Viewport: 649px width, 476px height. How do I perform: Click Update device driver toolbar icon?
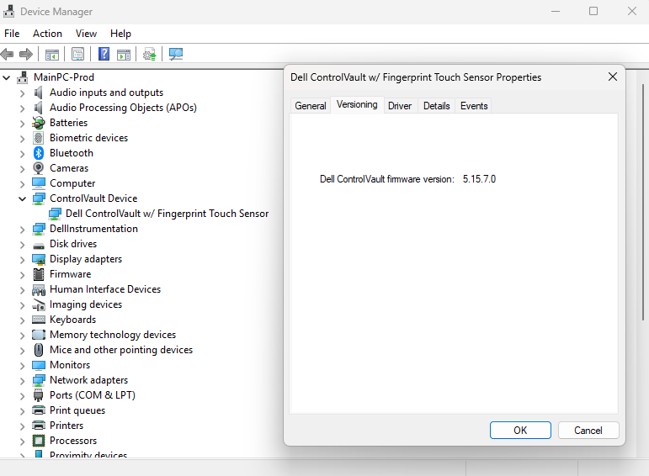click(149, 54)
